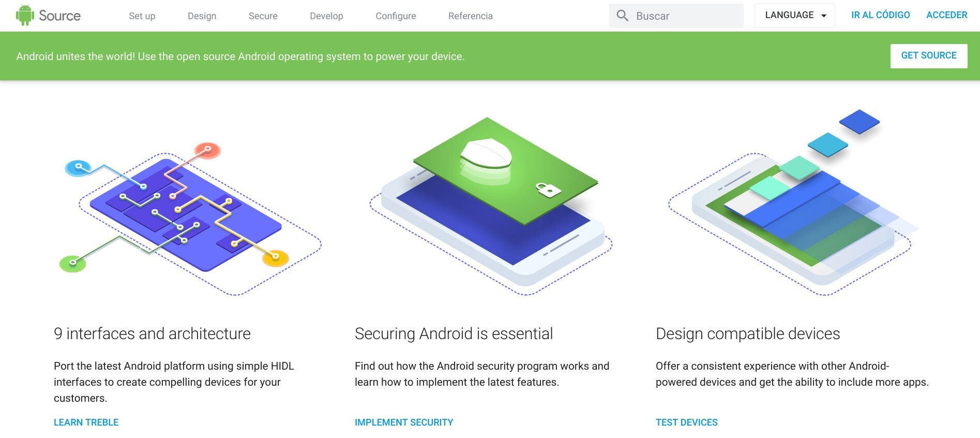Open the Design menu

click(x=202, y=16)
